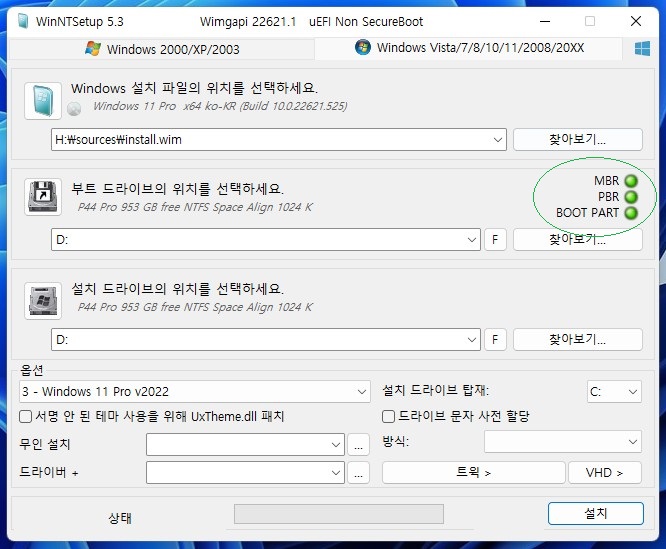The image size is (666, 549).
Task: Open the unattended install dropdown
Action: click(x=245, y=445)
